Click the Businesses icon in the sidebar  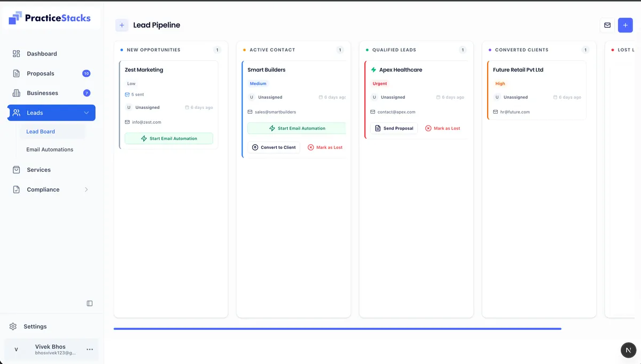pyautogui.click(x=15, y=93)
